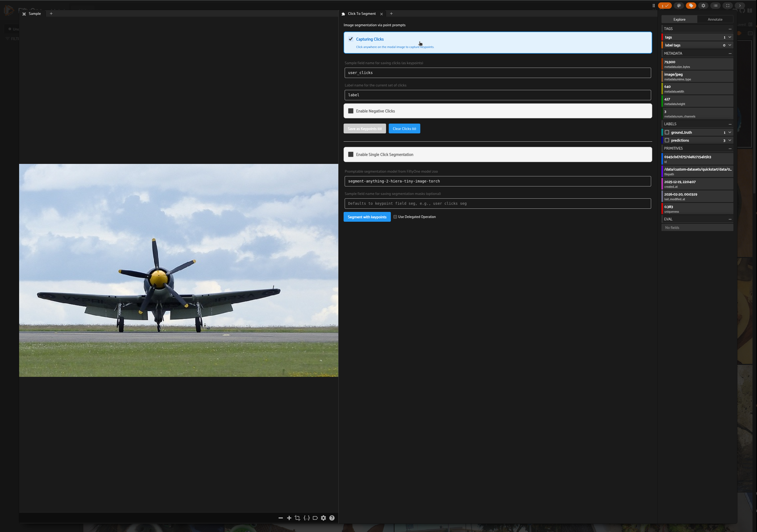Switch to the Annotate tab

tap(715, 19)
